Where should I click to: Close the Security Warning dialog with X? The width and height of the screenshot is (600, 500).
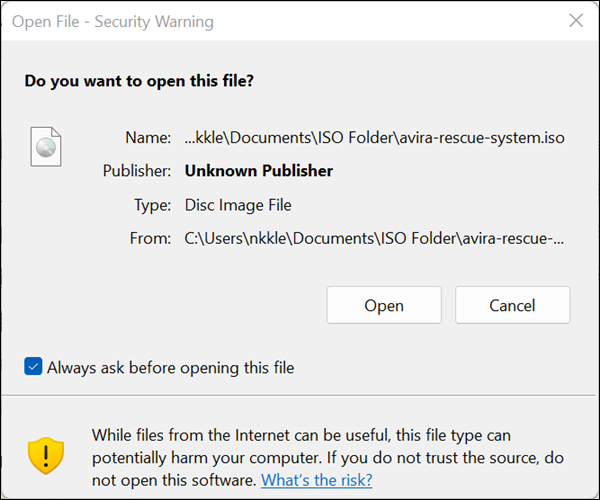pos(576,21)
